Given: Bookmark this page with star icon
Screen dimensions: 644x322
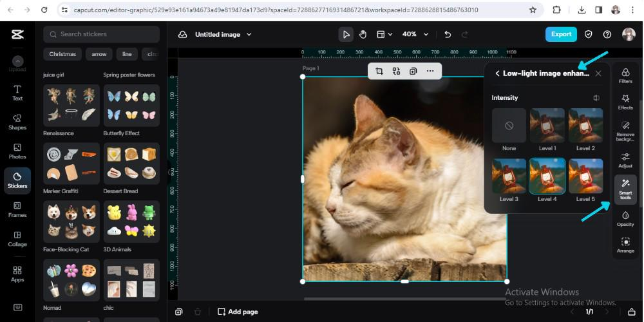Looking at the screenshot, I should (x=533, y=10).
